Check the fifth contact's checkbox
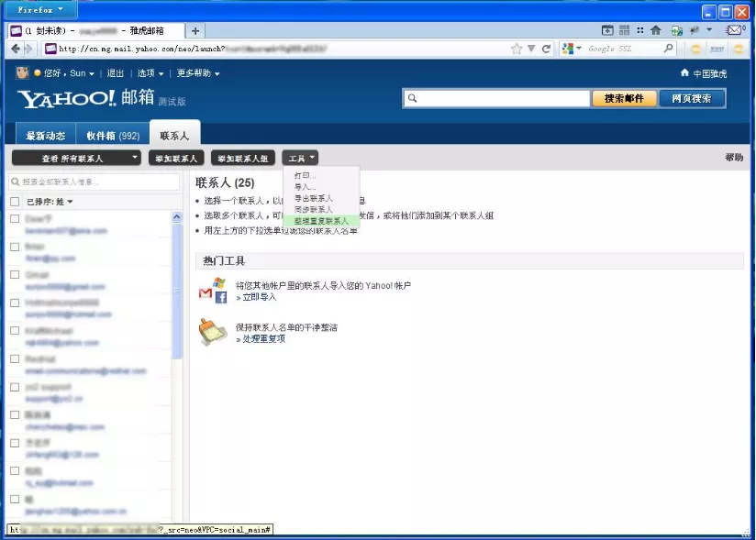Screen dimensions: 756x540 15,330
